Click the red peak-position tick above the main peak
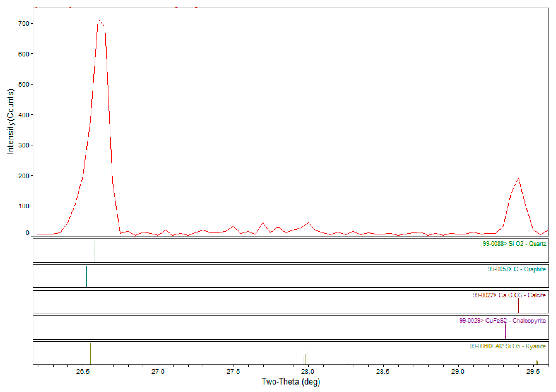Viewport: 556px width, 392px height. (70, 7)
